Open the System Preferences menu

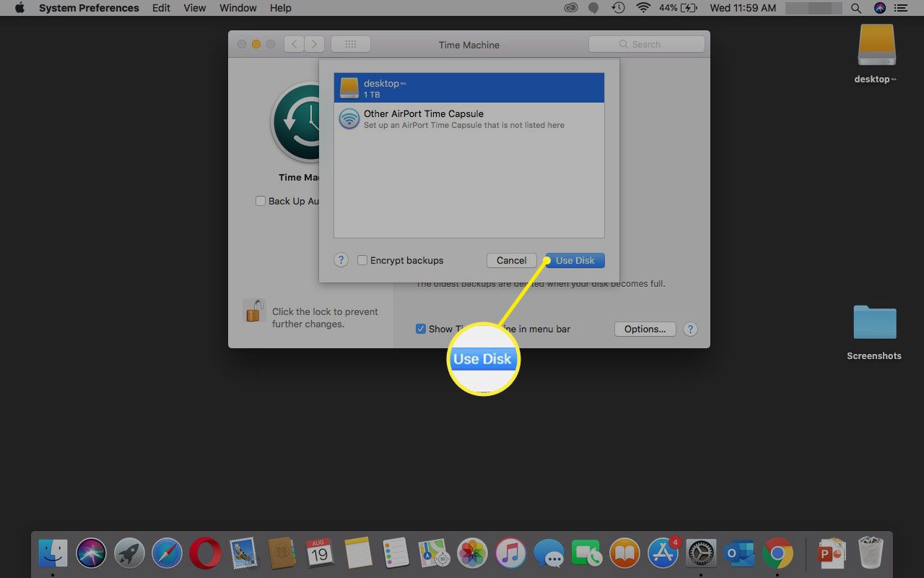point(89,8)
